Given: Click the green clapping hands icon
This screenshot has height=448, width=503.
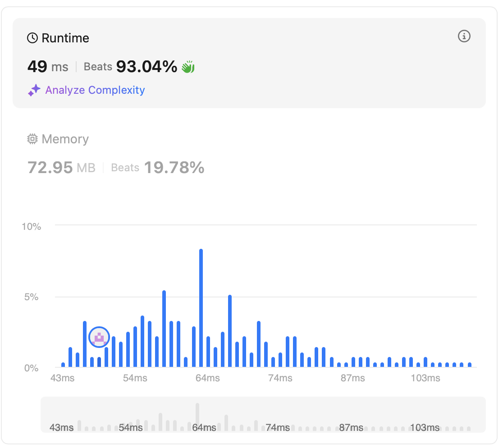Looking at the screenshot, I should (x=188, y=67).
